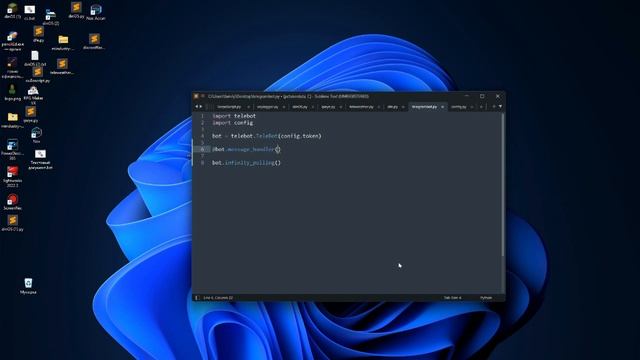The image size is (640, 360).
Task: Select the pencil2d.exe shortcut on the desktop
Action: pyautogui.click(x=12, y=41)
